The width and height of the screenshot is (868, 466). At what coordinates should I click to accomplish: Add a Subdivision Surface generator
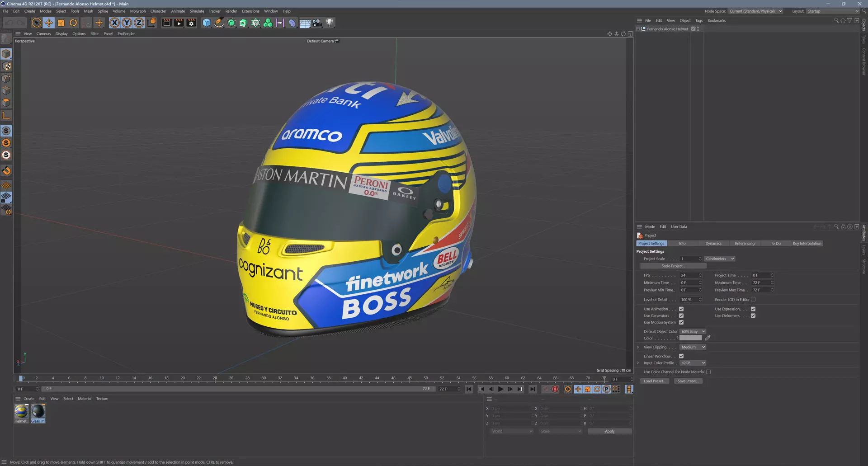231,23
